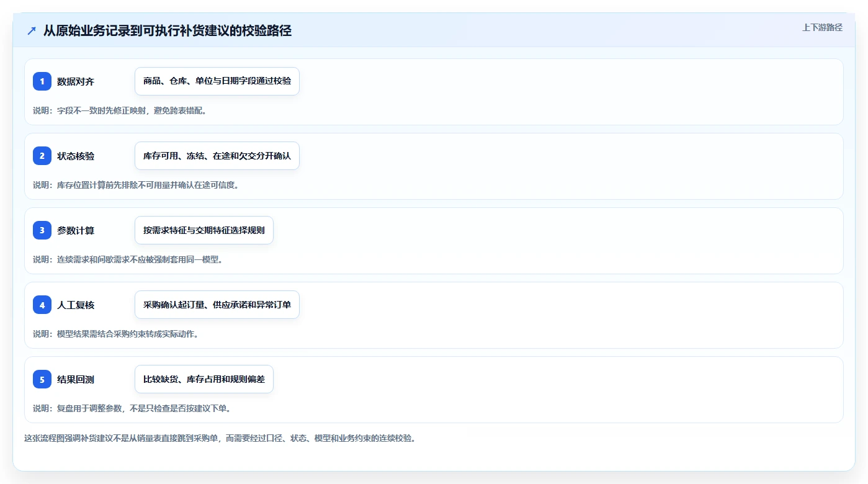Click the step 2 number badge
Image resolution: width=868 pixels, height=484 pixels.
point(42,156)
